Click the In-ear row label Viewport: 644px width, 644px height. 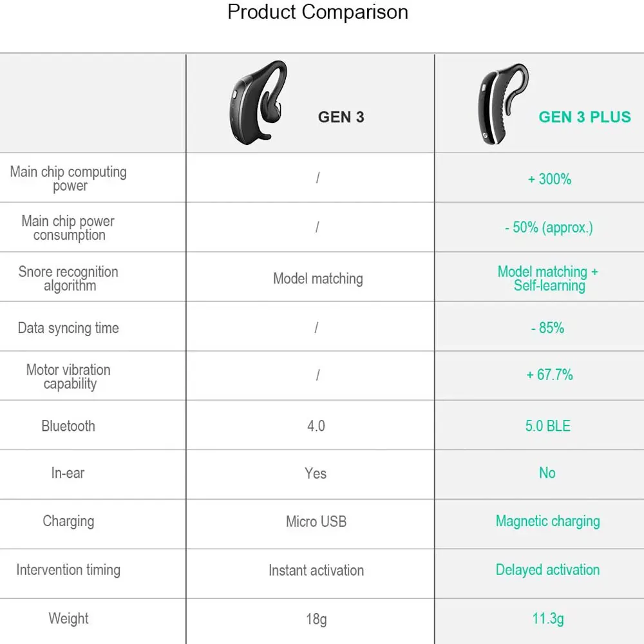(68, 473)
